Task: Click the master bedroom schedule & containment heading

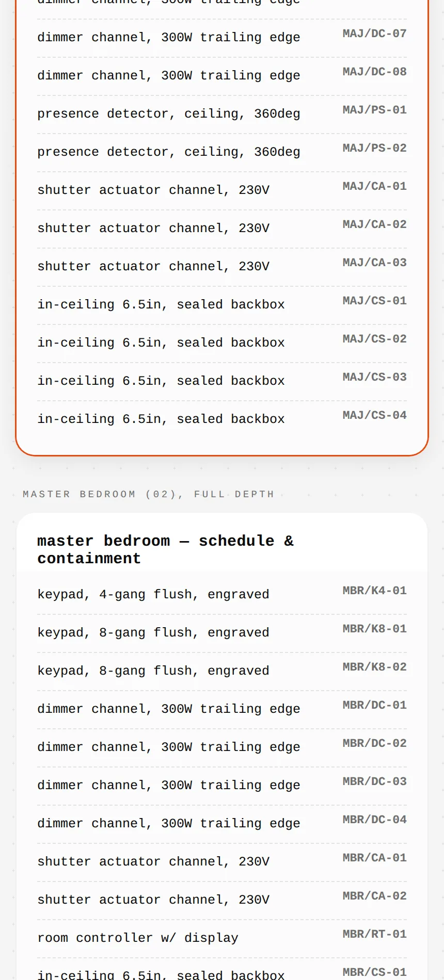Action: click(165, 549)
